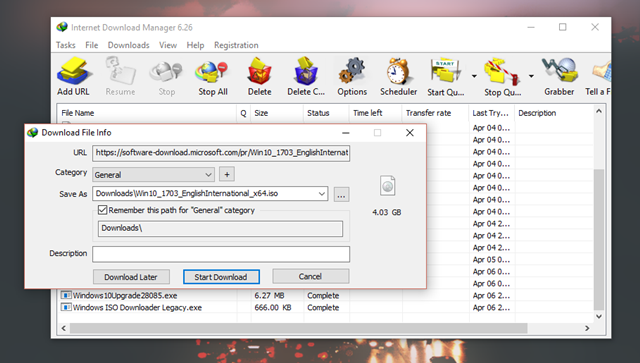Close the Download File Info dialog

[x=410, y=133]
